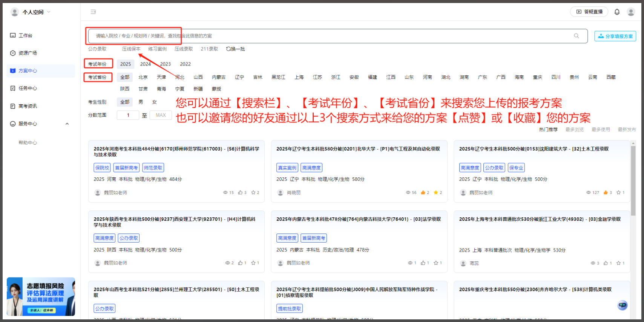The image size is (644, 322).
Task: Click the MAX score input
Action: click(161, 115)
